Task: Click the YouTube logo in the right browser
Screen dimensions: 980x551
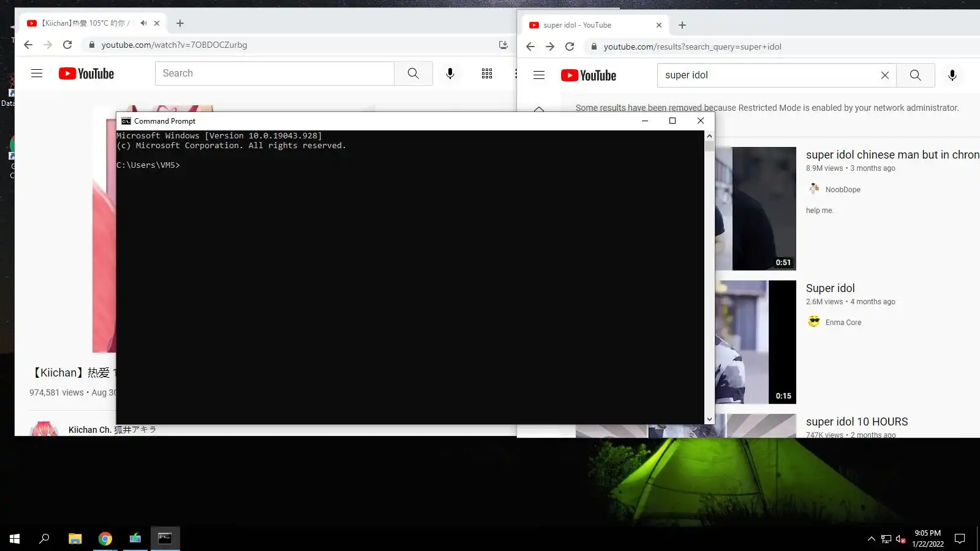Action: (x=589, y=75)
